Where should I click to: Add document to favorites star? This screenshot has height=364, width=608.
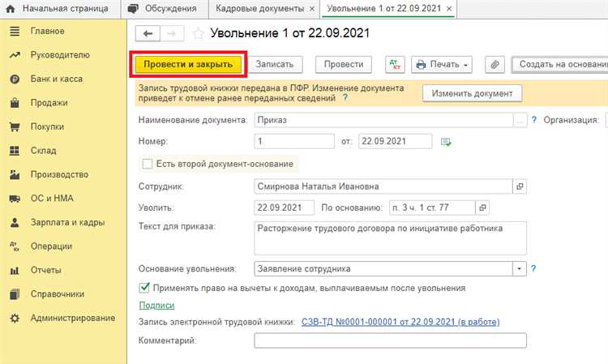(198, 34)
